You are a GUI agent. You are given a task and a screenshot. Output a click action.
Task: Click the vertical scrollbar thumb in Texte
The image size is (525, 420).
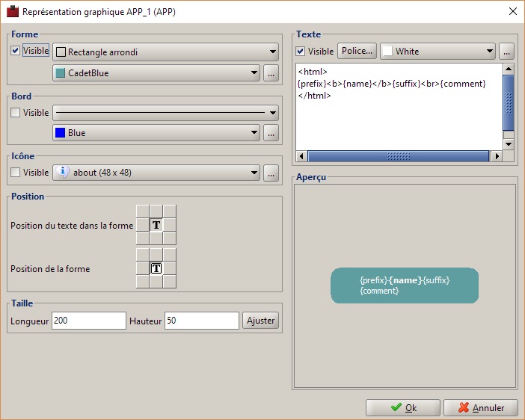[509, 103]
